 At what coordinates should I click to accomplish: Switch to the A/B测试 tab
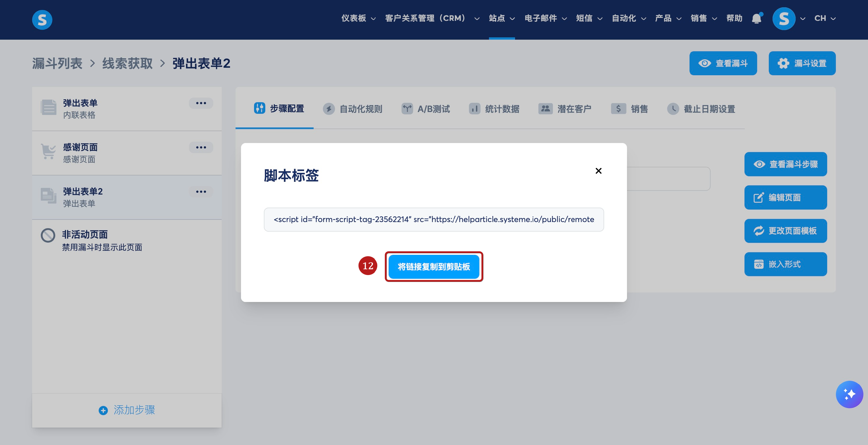pos(426,109)
